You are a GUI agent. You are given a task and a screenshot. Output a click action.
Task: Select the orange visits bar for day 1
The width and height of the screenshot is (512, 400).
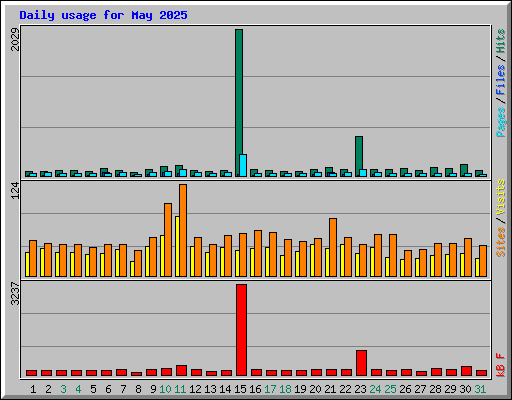click(x=33, y=258)
